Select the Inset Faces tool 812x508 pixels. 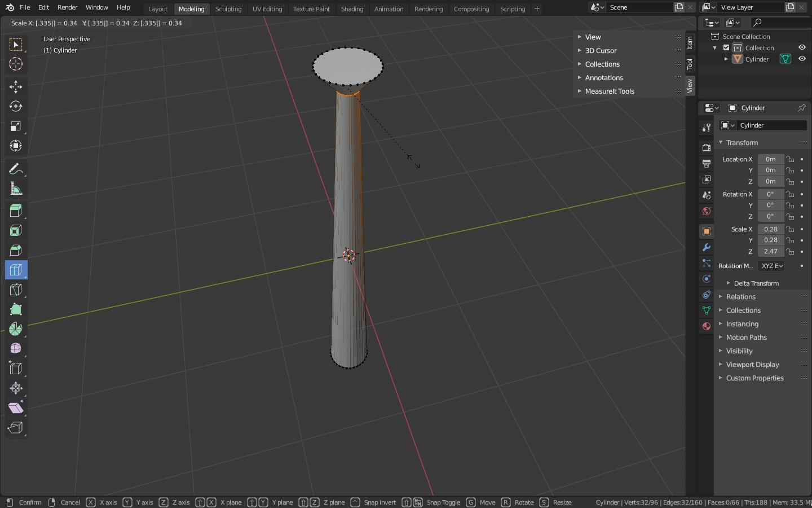pyautogui.click(x=16, y=230)
